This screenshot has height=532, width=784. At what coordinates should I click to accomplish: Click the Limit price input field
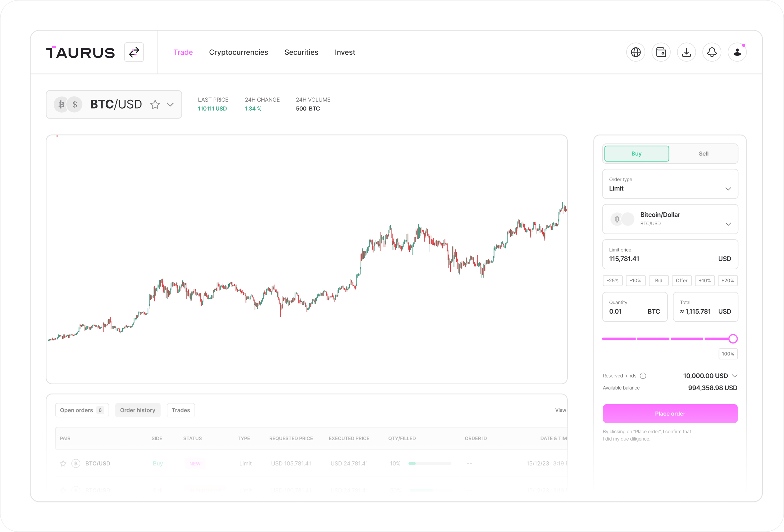[x=661, y=259]
